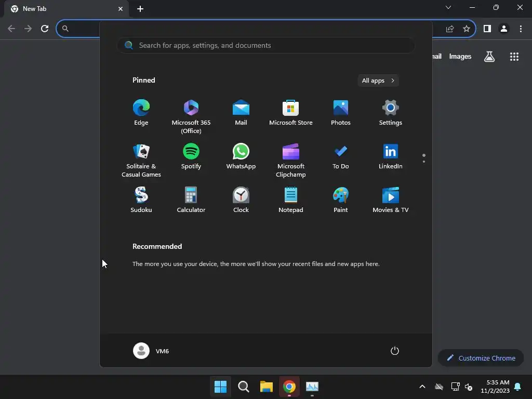This screenshot has height=399, width=532.
Task: Click the Start menu search box
Action: 265,45
